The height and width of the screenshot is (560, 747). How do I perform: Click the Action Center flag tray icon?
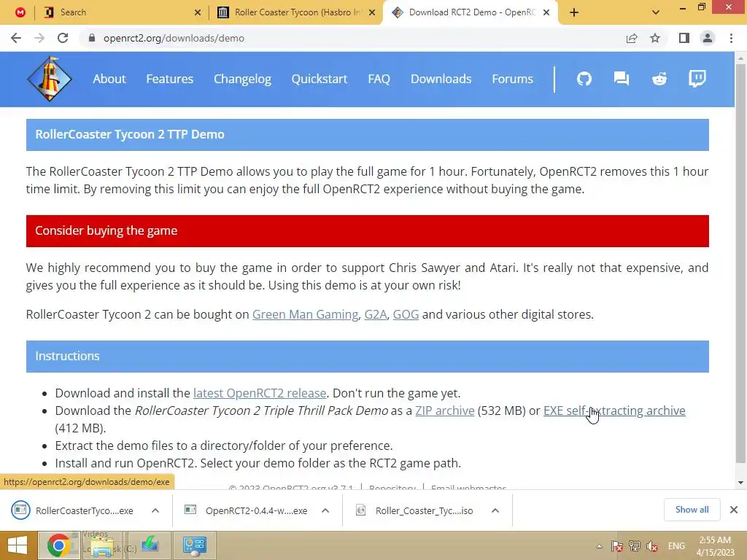pos(617,546)
